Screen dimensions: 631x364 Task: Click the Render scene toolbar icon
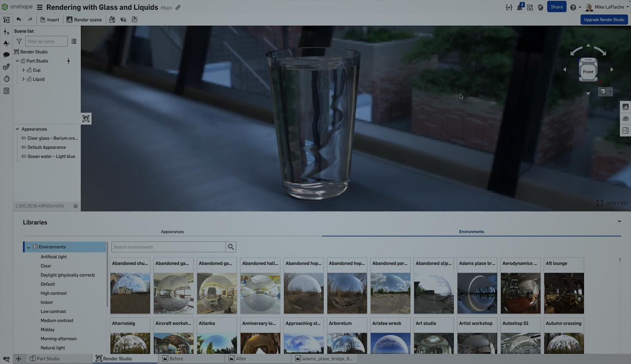pos(84,19)
